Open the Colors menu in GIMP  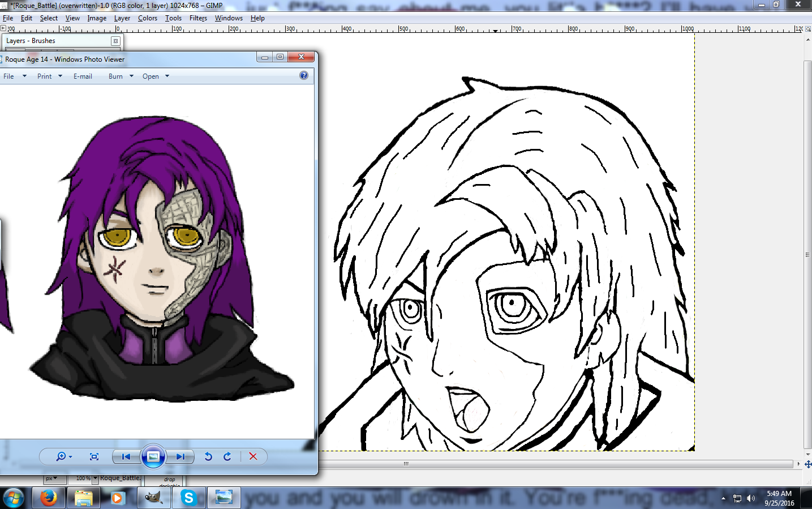[148, 18]
